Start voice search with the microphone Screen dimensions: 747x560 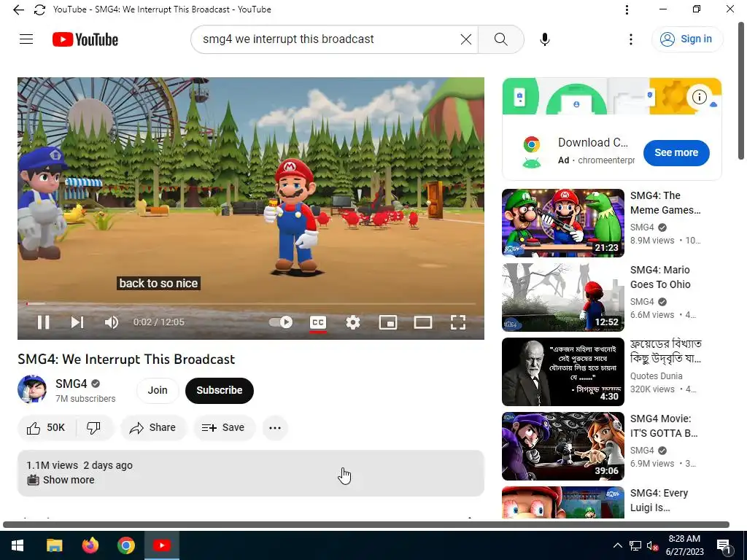point(545,39)
